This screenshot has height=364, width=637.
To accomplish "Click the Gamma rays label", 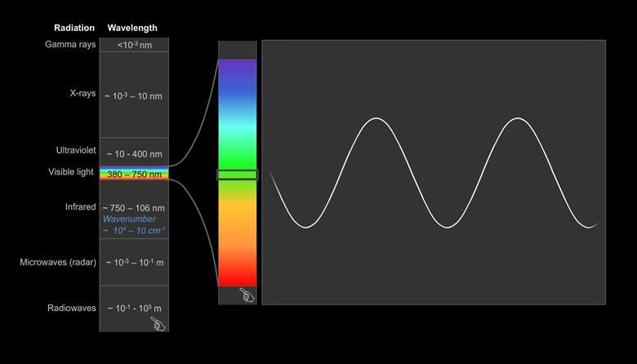I will 70,45.
